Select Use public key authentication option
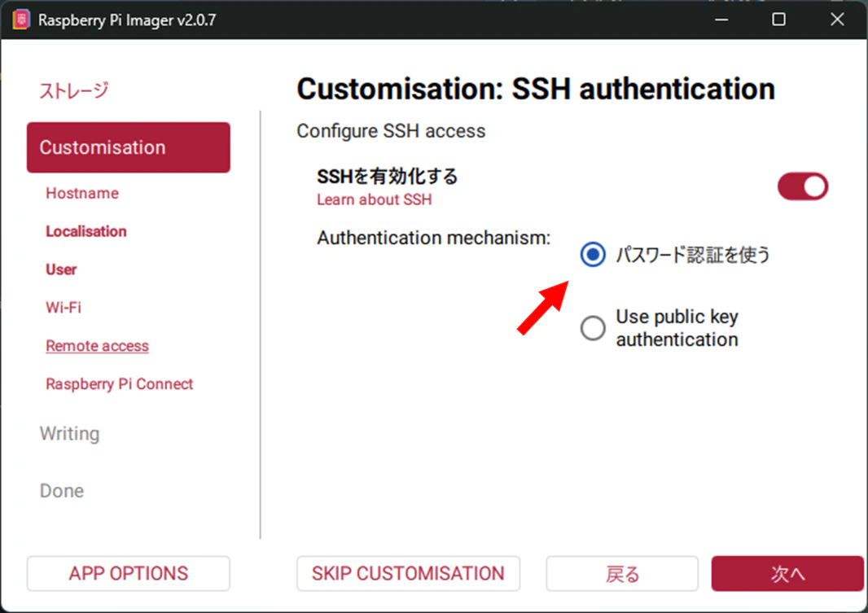 click(592, 328)
